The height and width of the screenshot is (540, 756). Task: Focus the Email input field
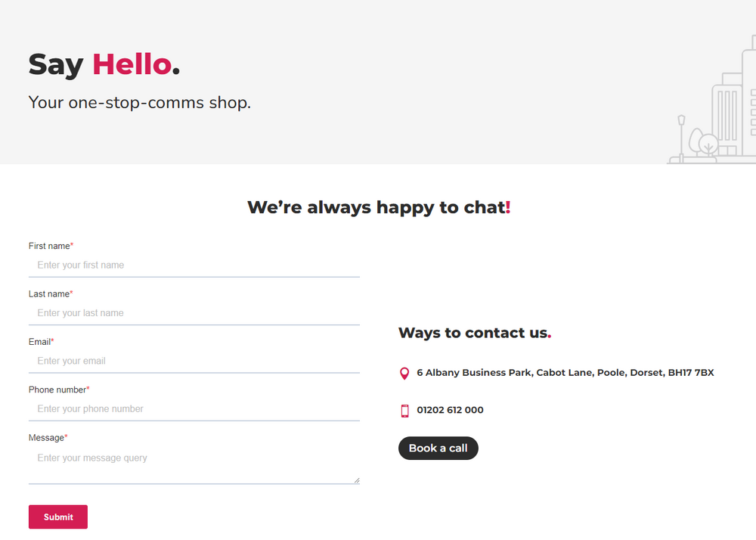pos(194,361)
